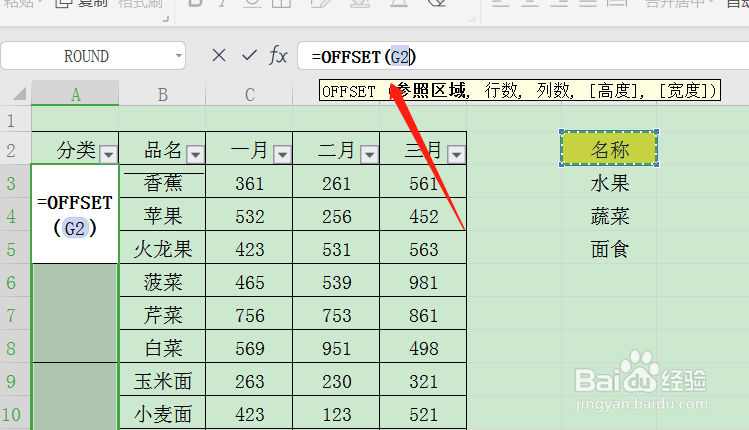Select 参照区域 argument in tooltip
This screenshot has width=749, height=430.
[431, 90]
